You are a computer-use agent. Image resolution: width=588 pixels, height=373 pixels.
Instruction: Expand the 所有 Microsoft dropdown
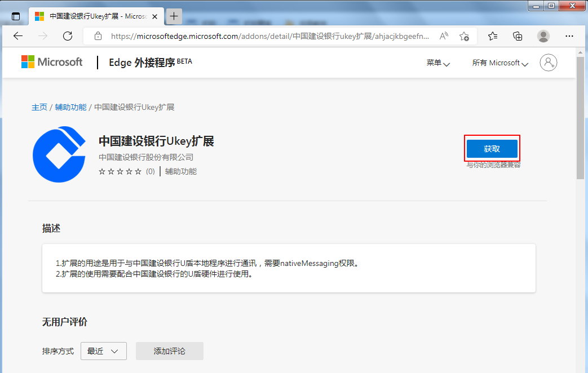(500, 63)
